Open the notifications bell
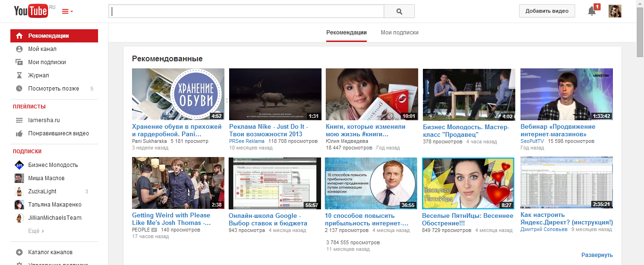Image resolution: width=644 pixels, height=265 pixels. [x=592, y=11]
